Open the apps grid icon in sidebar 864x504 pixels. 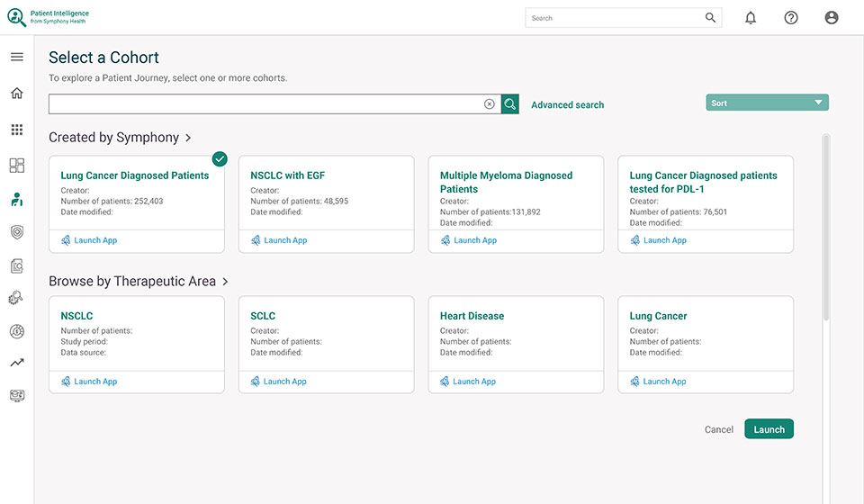17,130
